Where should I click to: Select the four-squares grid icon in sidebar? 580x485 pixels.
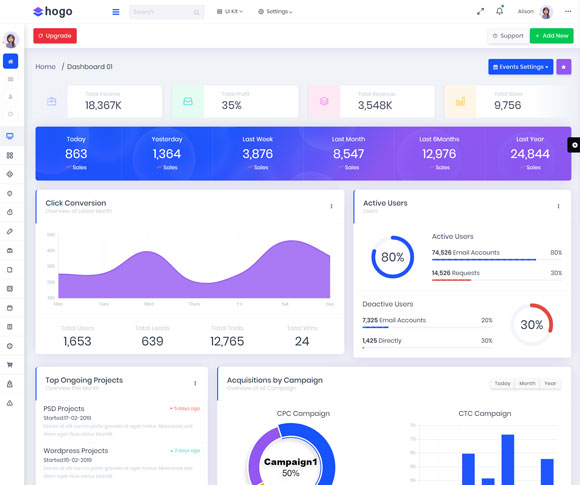pyautogui.click(x=10, y=155)
